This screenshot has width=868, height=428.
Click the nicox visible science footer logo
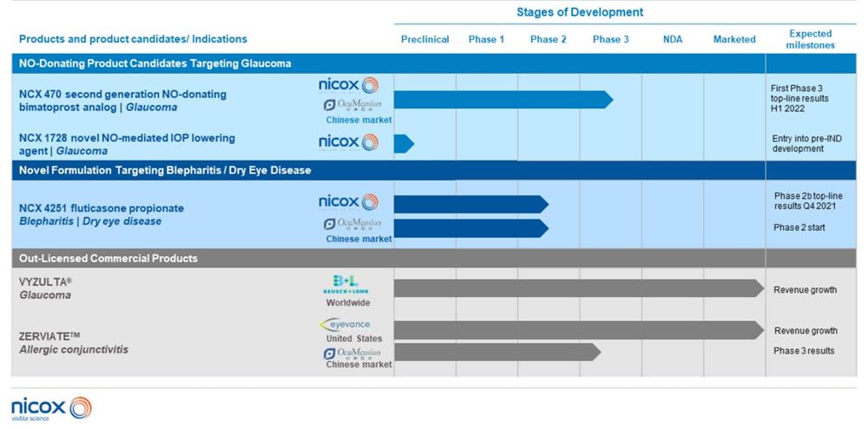pyautogui.click(x=51, y=409)
